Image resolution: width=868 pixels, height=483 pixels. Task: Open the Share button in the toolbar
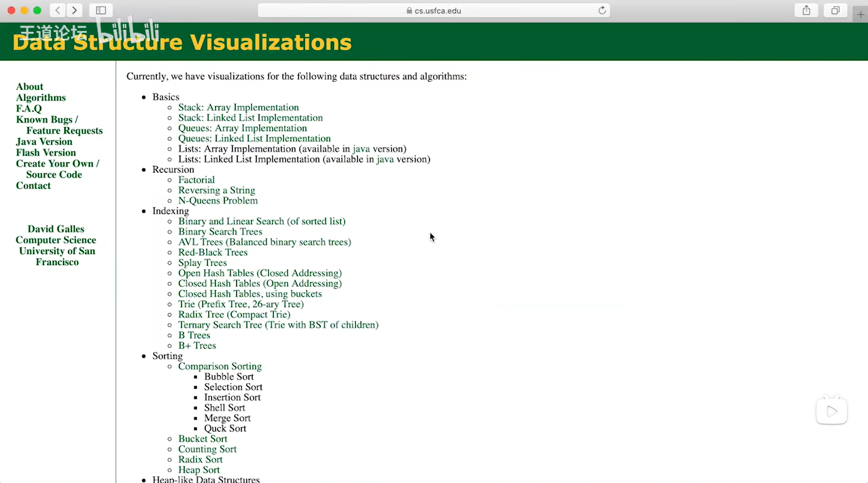(x=806, y=10)
